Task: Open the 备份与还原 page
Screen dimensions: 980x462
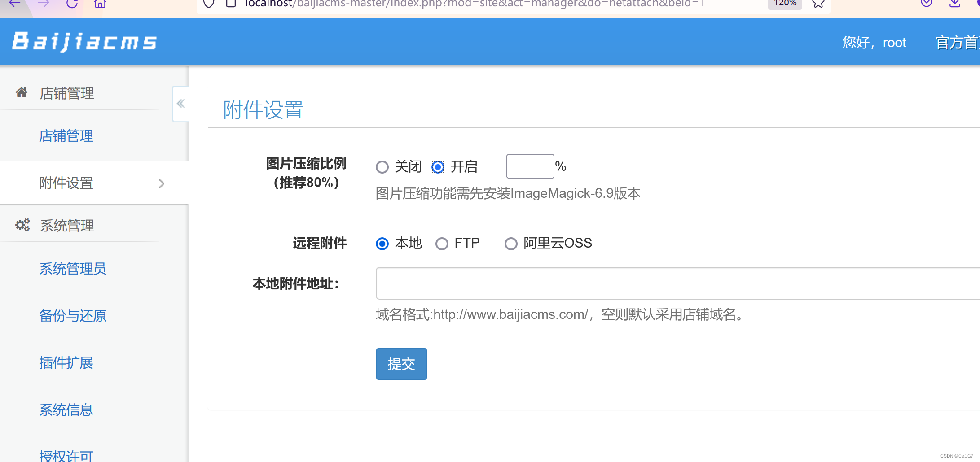Action: click(73, 316)
